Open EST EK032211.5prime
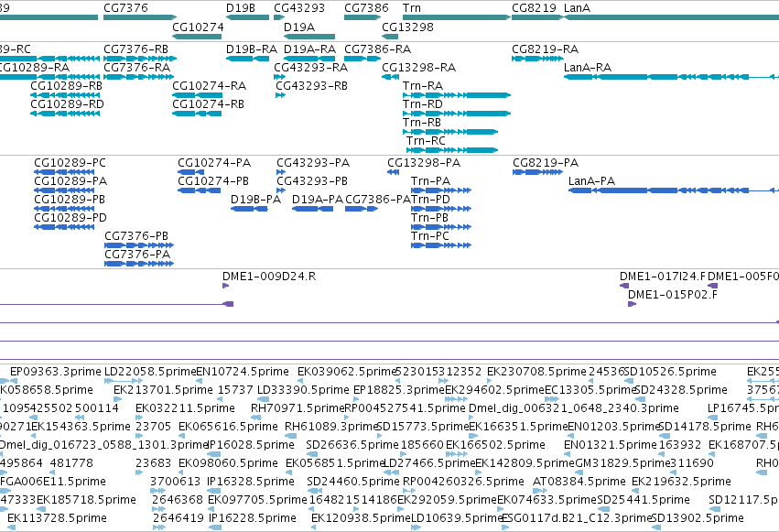 point(185,408)
